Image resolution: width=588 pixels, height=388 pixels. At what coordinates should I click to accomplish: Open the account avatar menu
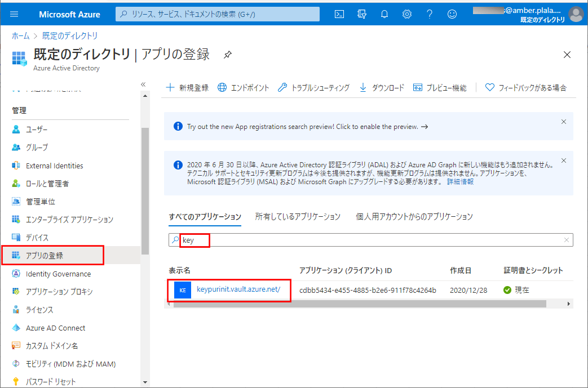tap(576, 14)
